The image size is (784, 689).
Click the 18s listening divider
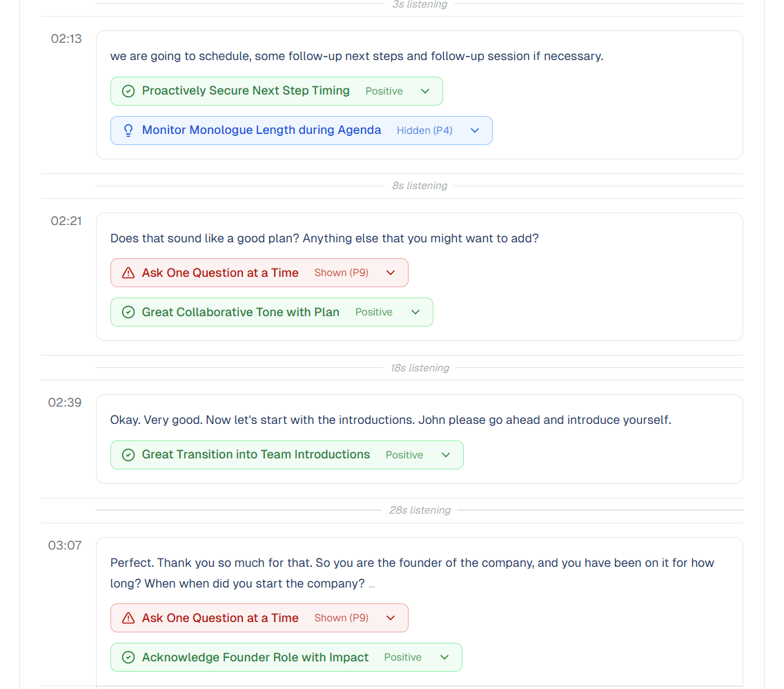pyautogui.click(x=420, y=367)
